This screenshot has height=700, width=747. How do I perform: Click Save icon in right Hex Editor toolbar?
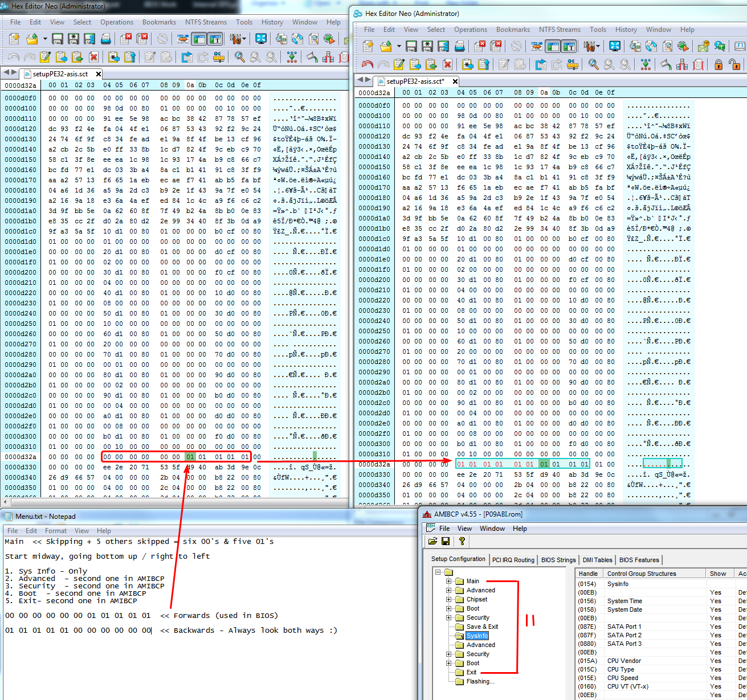411,46
